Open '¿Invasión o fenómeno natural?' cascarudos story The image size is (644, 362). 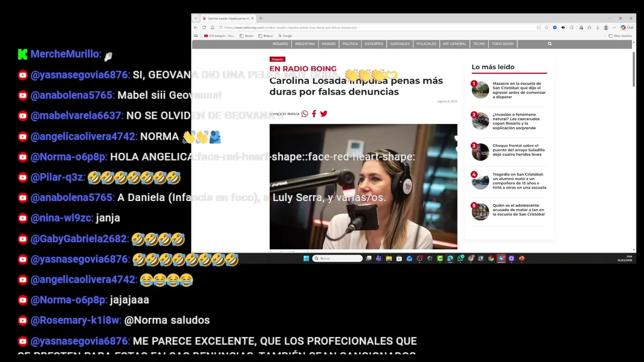tap(517, 121)
